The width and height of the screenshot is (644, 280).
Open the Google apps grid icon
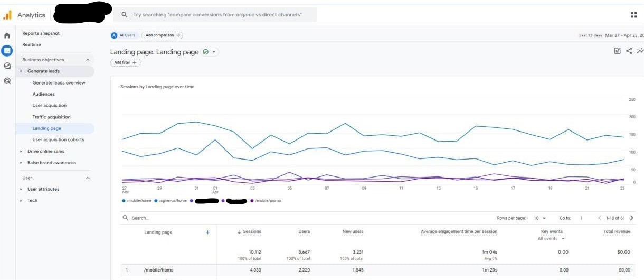634,15
